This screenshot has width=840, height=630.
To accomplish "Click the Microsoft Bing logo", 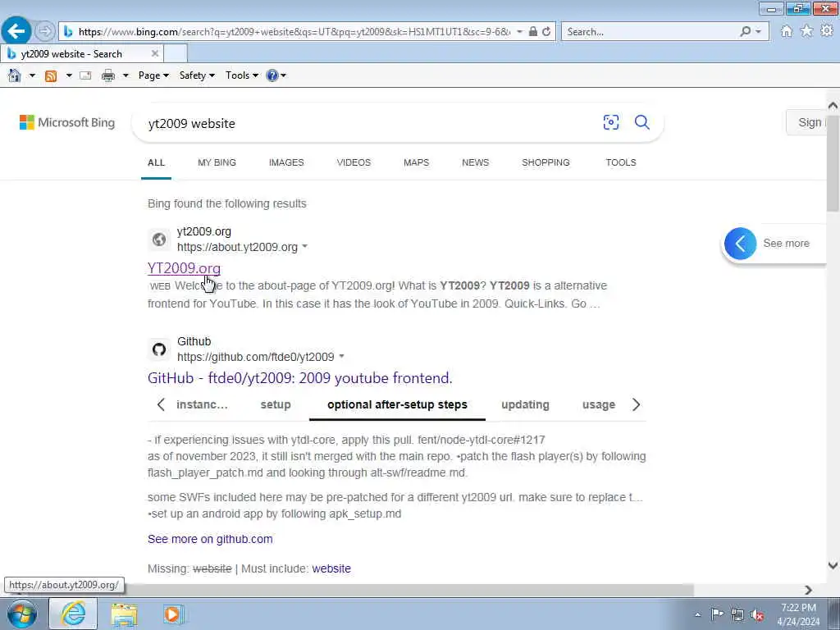I will pyautogui.click(x=67, y=123).
